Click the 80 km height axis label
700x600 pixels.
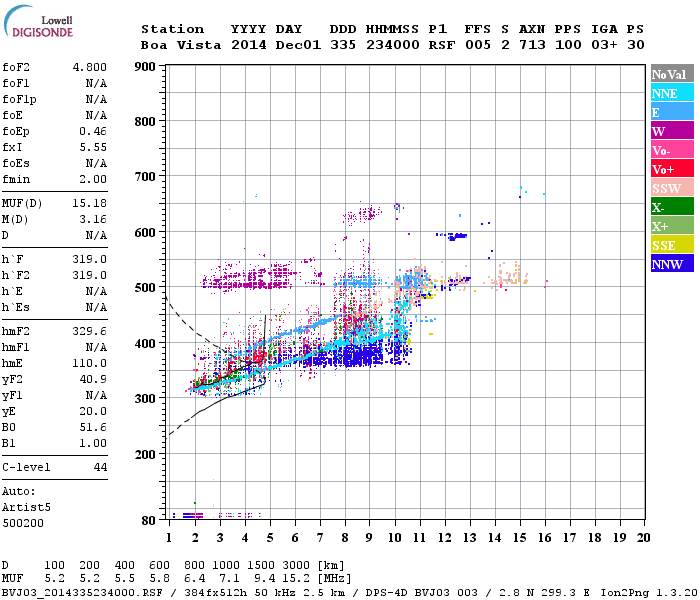click(x=149, y=521)
